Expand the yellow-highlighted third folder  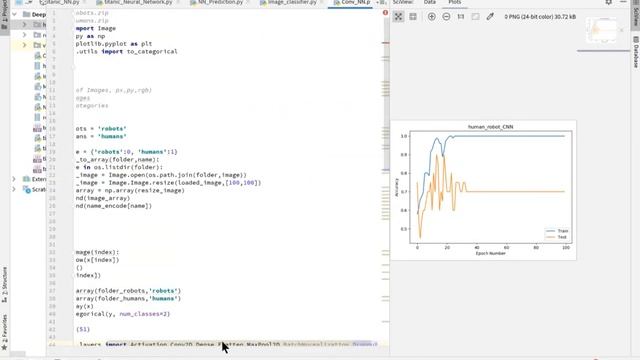[24, 45]
